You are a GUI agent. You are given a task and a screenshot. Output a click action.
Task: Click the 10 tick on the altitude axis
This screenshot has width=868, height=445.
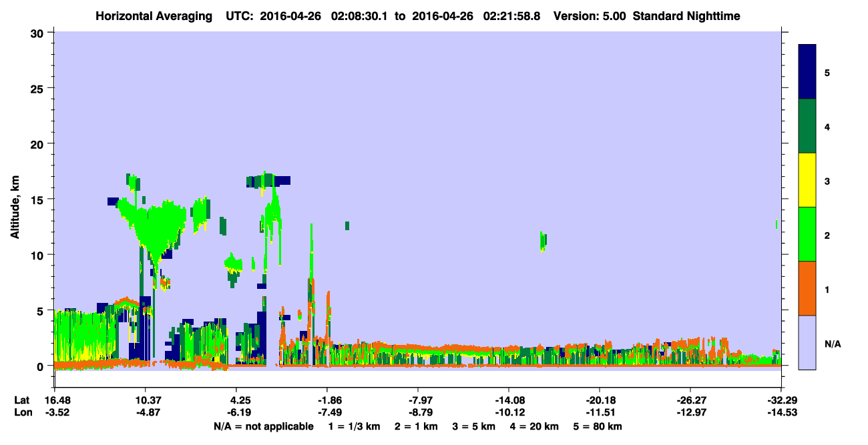38,255
